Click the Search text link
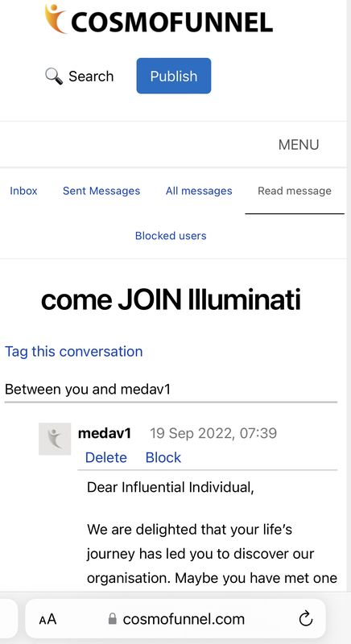The width and height of the screenshot is (351, 644). coord(91,76)
